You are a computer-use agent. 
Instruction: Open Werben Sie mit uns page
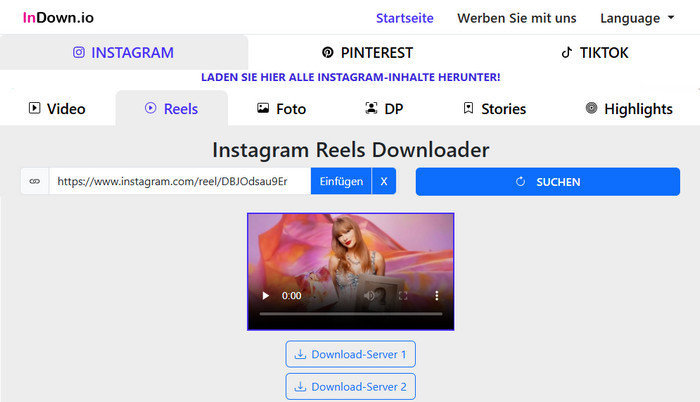[517, 18]
